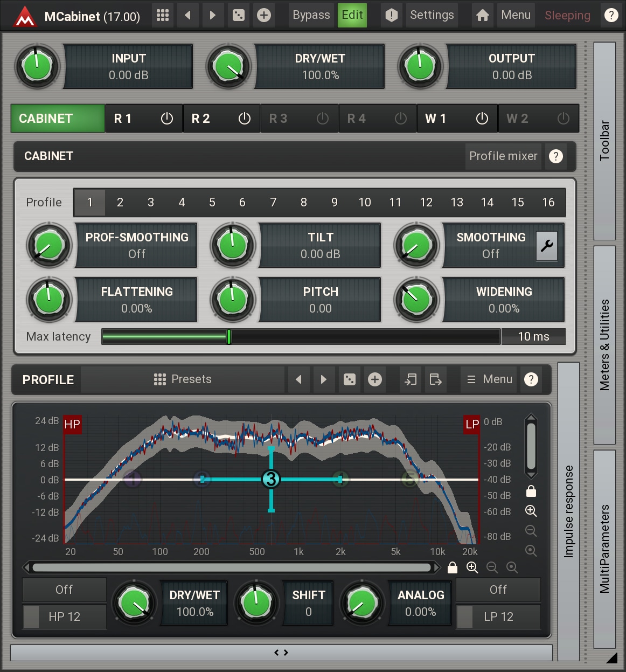
Task: Enable the Bypass button
Action: [x=311, y=15]
